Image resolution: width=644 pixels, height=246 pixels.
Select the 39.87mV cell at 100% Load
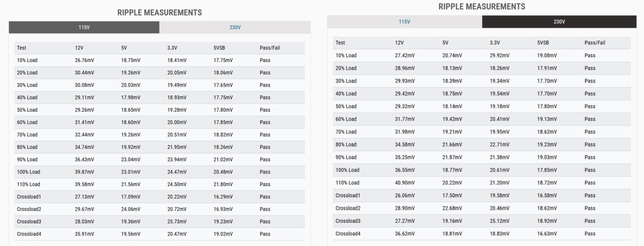coord(84,172)
